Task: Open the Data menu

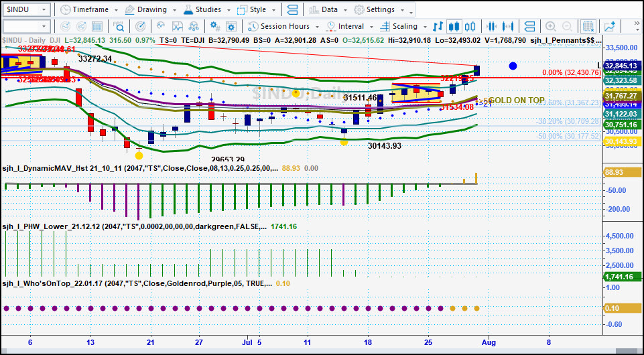Action: click(x=328, y=9)
